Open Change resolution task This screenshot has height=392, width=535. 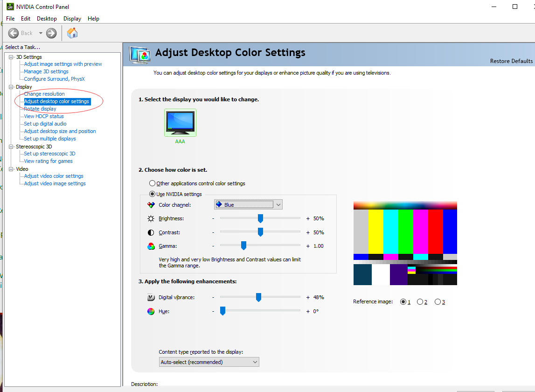[44, 94]
